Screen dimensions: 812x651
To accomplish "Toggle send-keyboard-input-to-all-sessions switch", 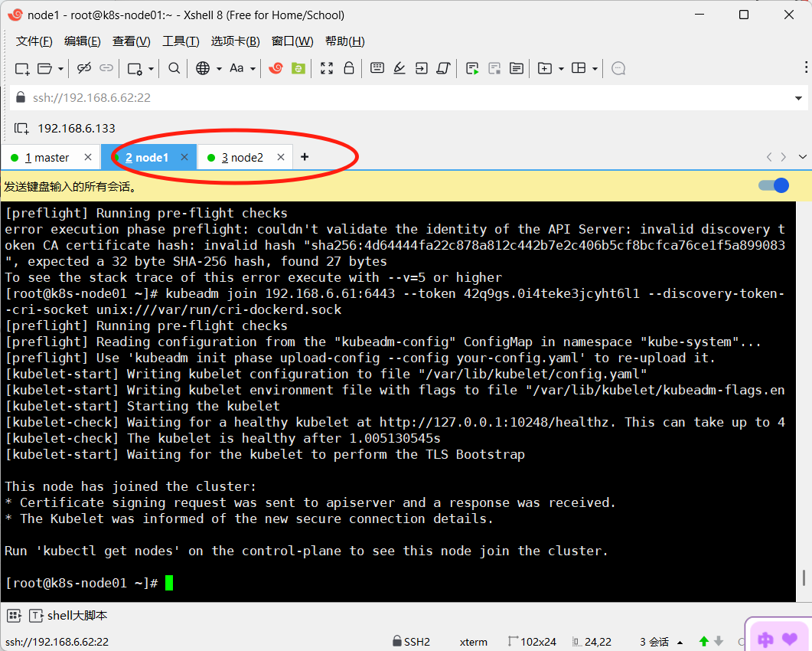I will (774, 185).
